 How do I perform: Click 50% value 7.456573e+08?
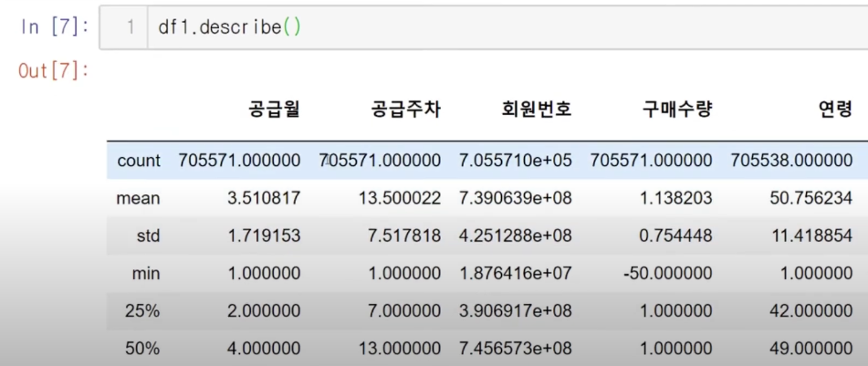coord(516,349)
